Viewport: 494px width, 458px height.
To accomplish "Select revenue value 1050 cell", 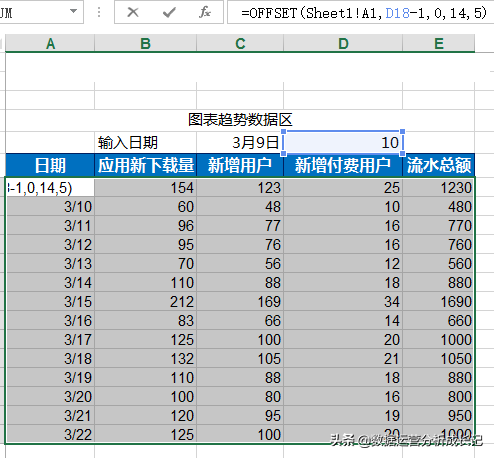I will 439,359.
